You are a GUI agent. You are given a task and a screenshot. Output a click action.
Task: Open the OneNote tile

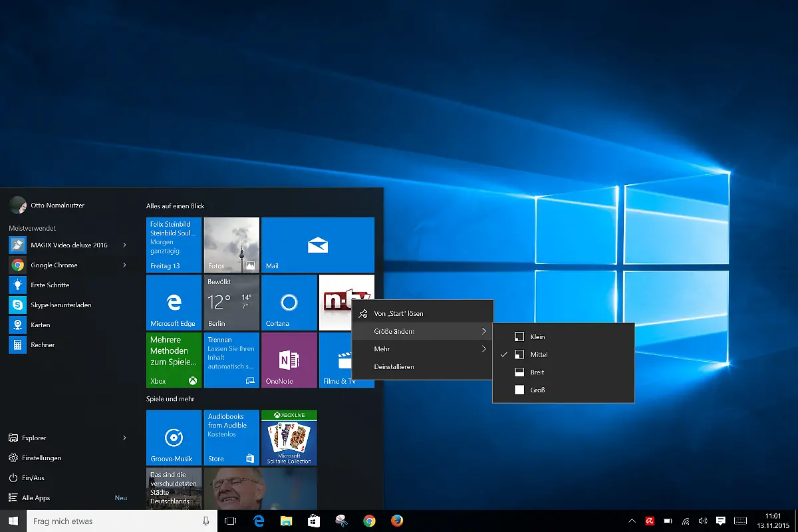[289, 360]
